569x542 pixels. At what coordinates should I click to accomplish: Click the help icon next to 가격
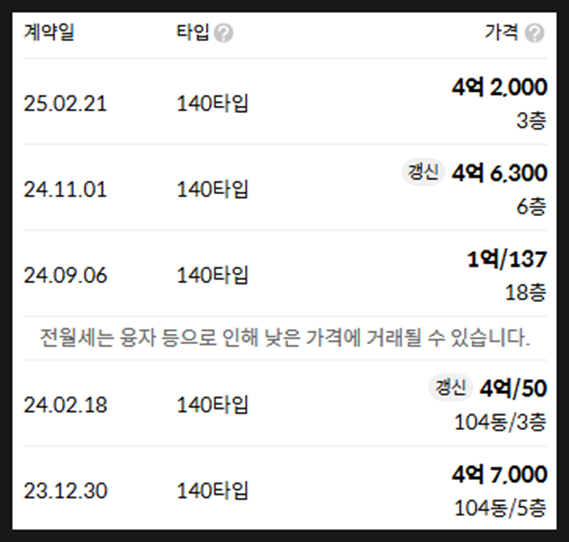click(x=535, y=33)
